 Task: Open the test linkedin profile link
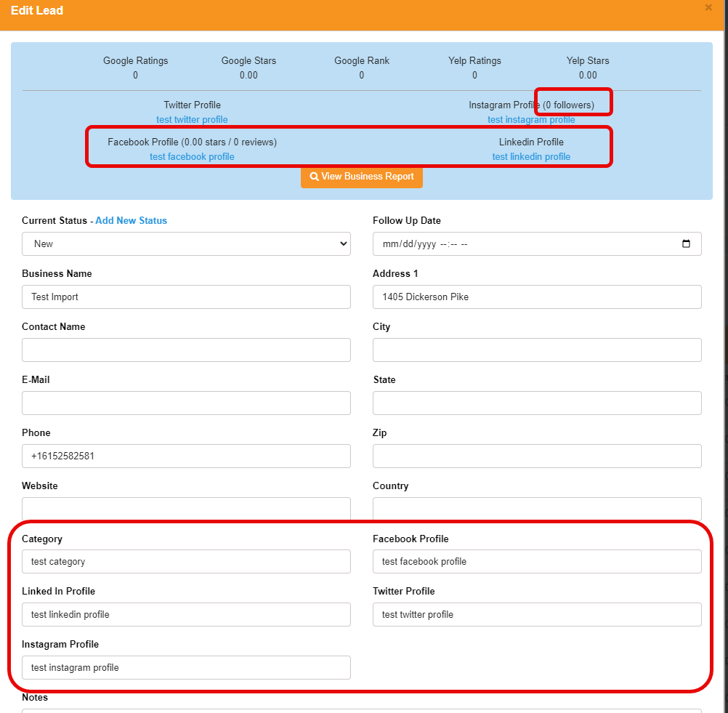530,157
